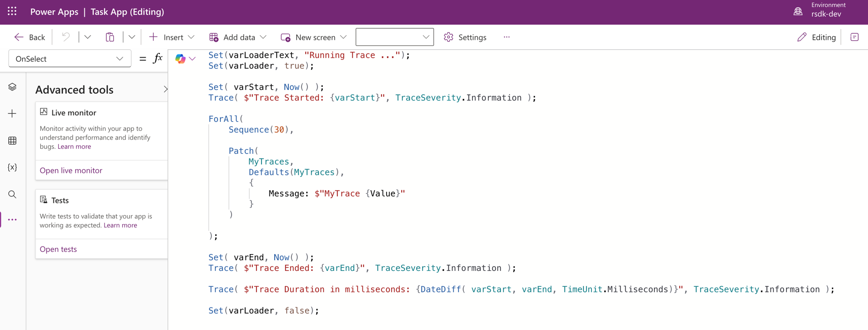This screenshot has width=868, height=330.
Task: Open the New screen menu
Action: point(314,37)
